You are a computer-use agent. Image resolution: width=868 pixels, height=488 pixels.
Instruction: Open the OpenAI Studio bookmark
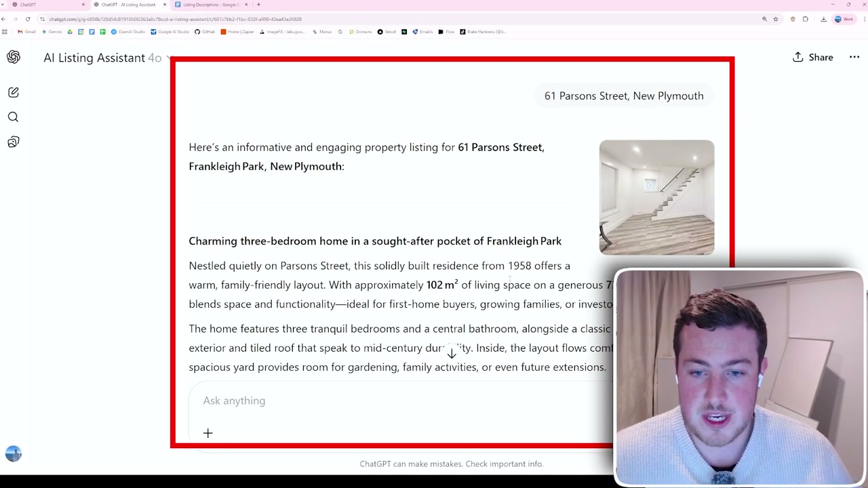point(129,32)
